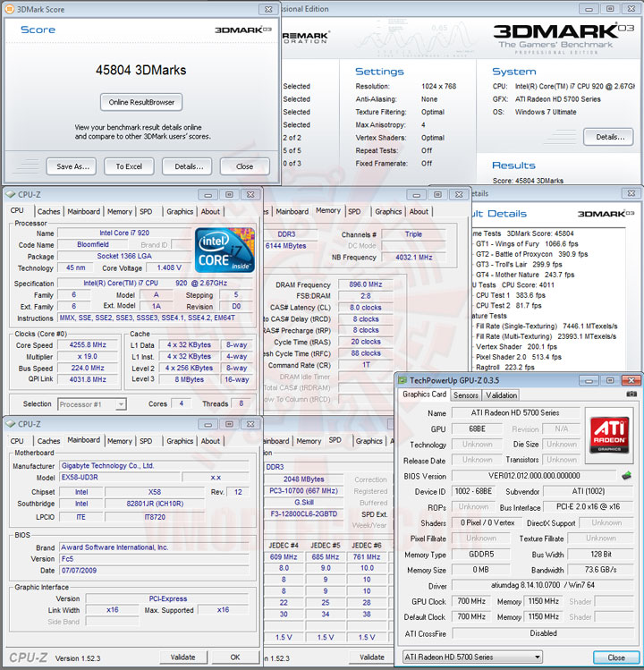This screenshot has width=644, height=670.
Task: Click the SPD part number F3-12800CL6-2GBTD
Action: [304, 513]
